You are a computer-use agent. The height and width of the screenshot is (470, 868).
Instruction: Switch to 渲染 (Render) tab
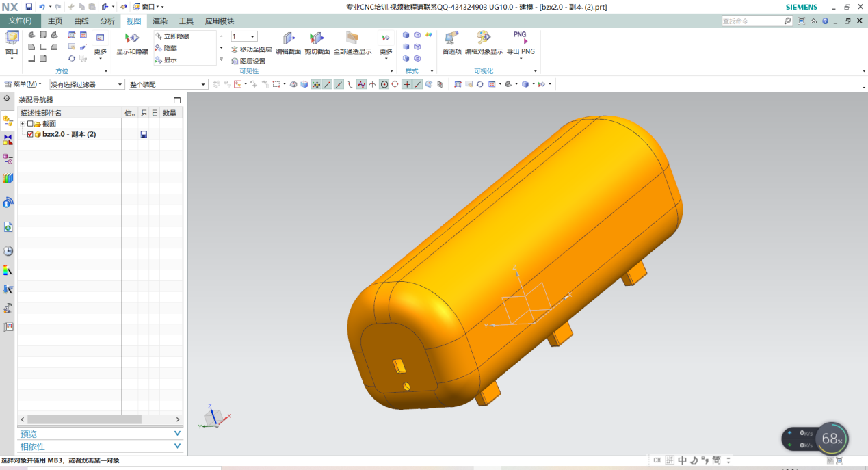(x=160, y=21)
